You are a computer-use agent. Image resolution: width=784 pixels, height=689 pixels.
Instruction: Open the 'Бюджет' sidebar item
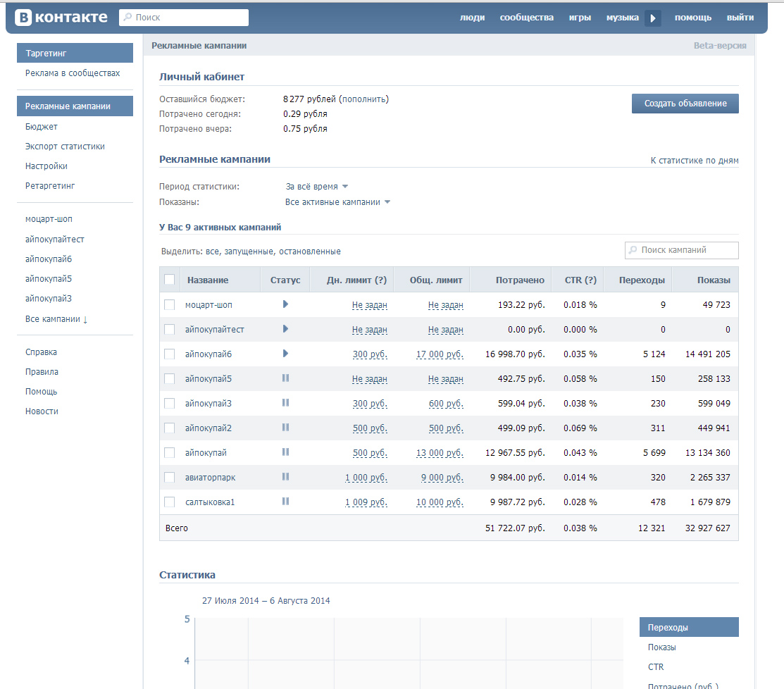coord(42,127)
